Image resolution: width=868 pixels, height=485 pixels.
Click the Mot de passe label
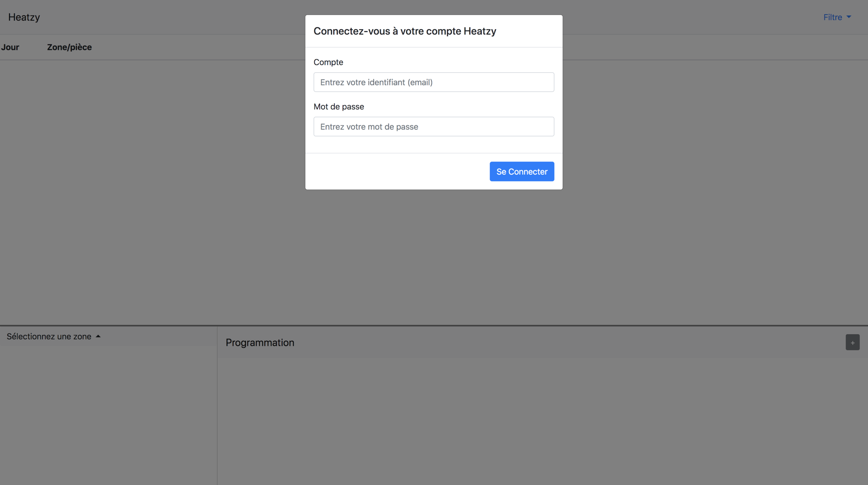(x=339, y=107)
